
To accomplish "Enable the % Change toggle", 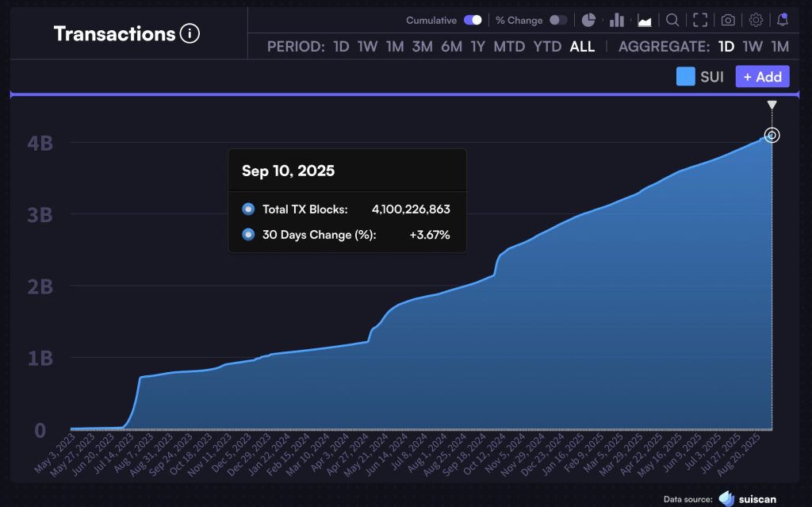I will click(x=558, y=21).
